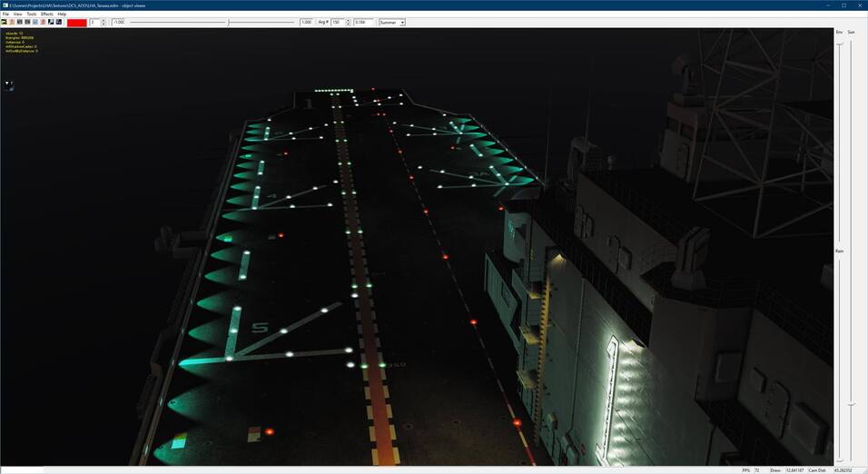The height and width of the screenshot is (474, 868).
Task: Click the Arg # number input field
Action: click(x=336, y=22)
